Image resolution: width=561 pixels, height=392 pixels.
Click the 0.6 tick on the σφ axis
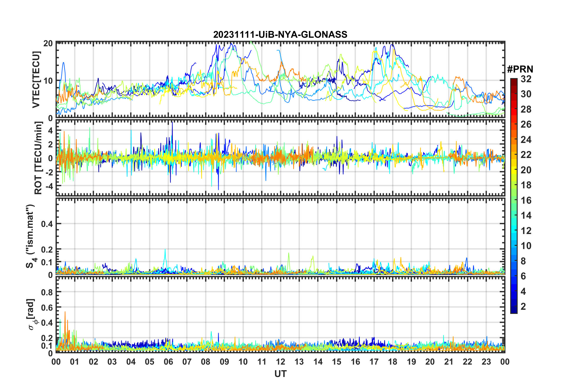click(x=47, y=307)
